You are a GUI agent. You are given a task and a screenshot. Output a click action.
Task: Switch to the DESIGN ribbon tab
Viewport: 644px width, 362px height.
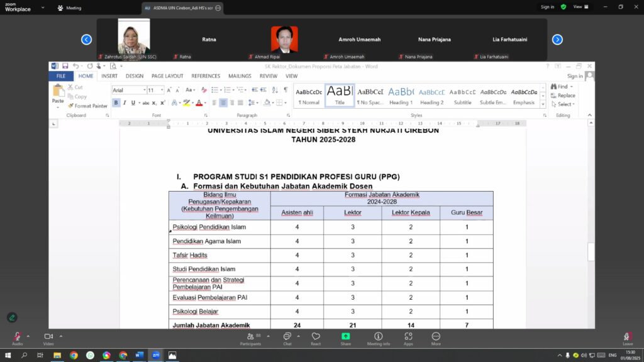click(x=135, y=76)
